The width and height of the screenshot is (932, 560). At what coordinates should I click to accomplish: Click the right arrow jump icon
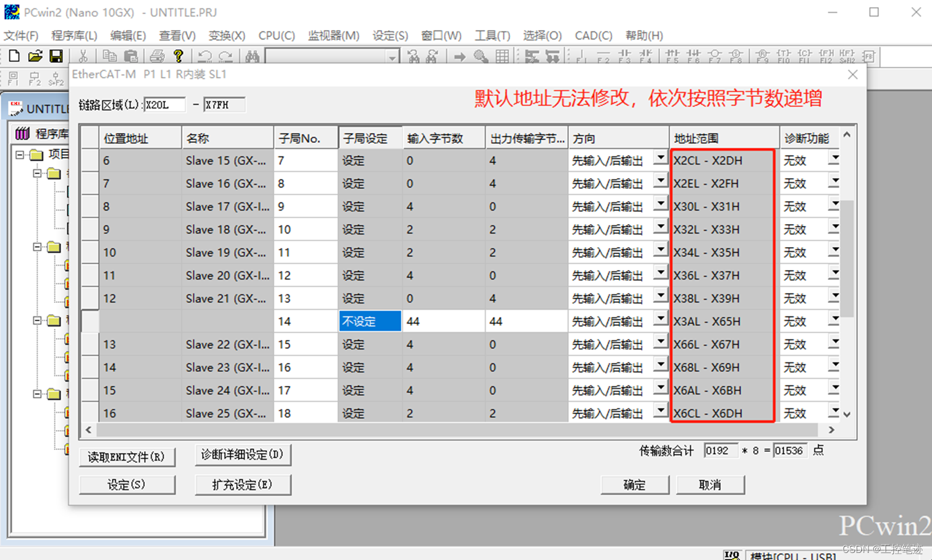click(x=460, y=56)
